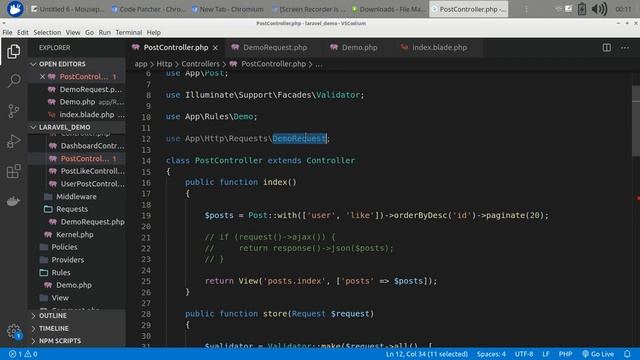Change indentation via Spaces: 4

pos(491,354)
